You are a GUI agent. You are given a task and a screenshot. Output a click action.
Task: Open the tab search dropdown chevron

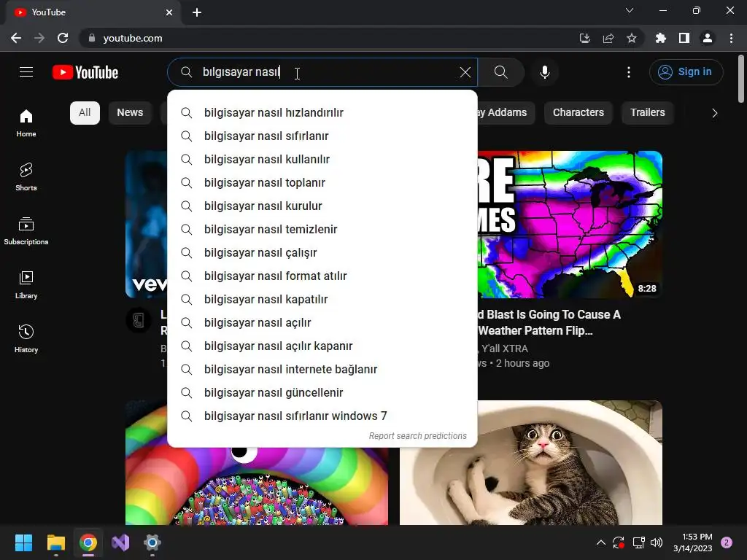630,10
